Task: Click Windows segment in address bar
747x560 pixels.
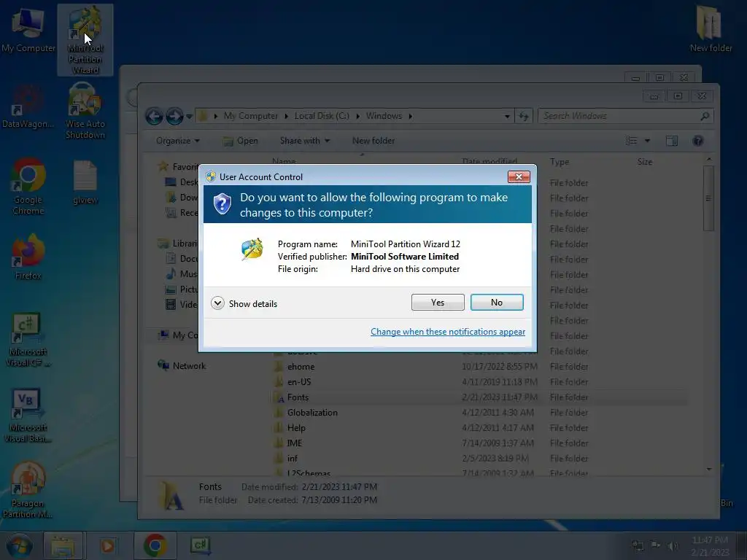Action: click(x=384, y=116)
